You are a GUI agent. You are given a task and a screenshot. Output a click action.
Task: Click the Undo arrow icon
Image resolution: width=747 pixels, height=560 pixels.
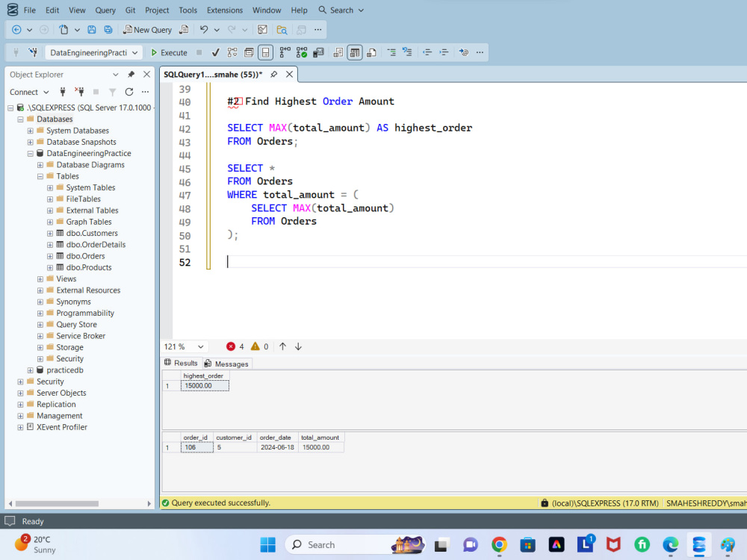(204, 30)
